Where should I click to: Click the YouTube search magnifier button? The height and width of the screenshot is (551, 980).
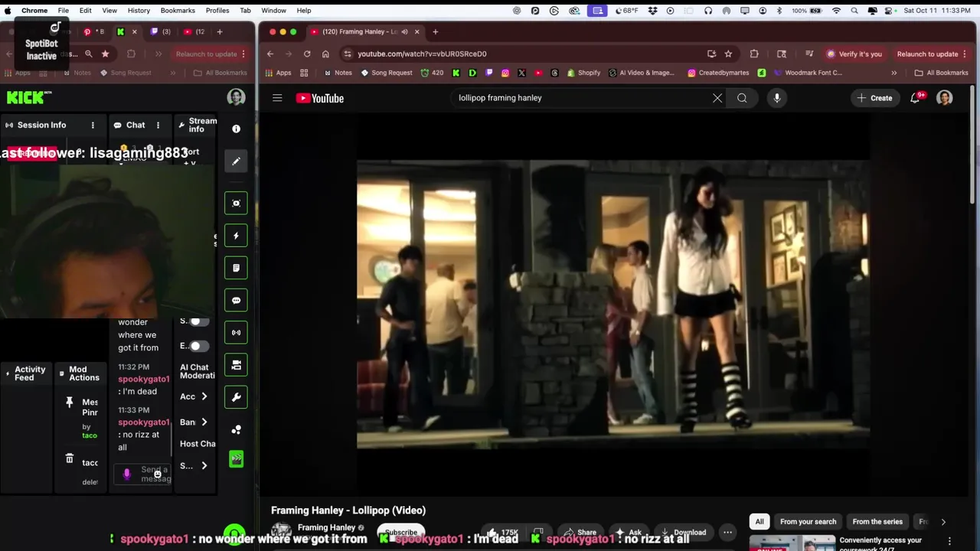(742, 98)
